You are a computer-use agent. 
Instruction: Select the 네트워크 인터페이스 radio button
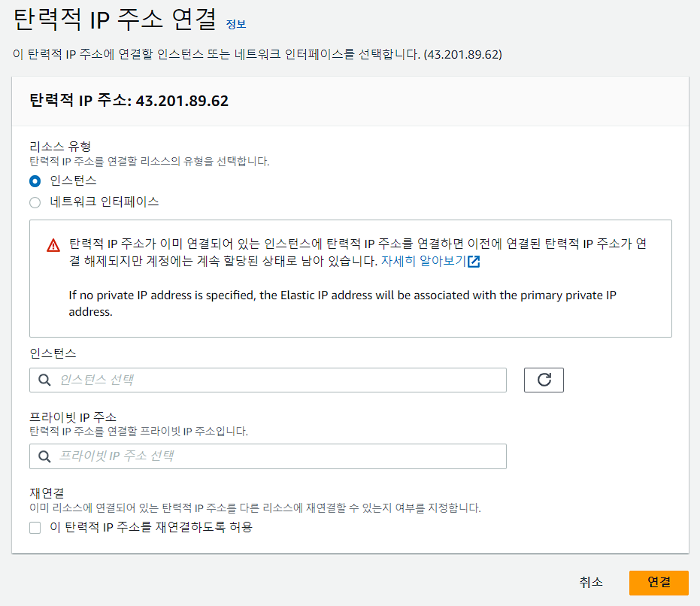35,202
